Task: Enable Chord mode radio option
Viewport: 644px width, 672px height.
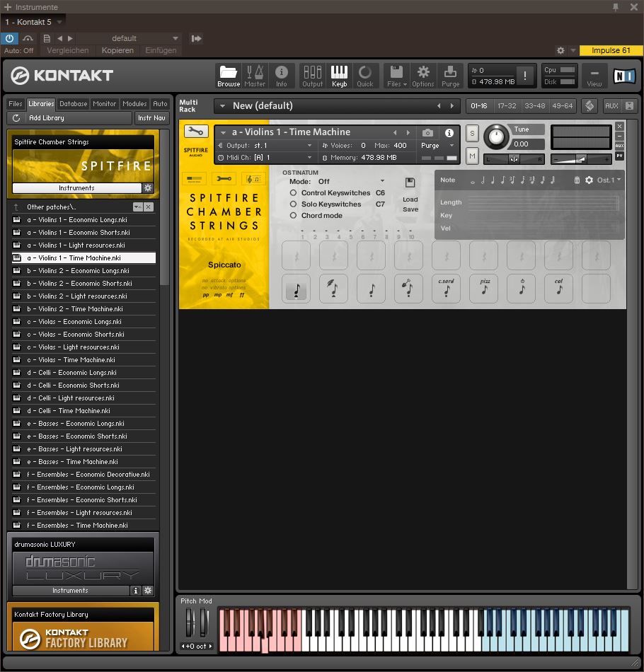Action: pos(293,215)
